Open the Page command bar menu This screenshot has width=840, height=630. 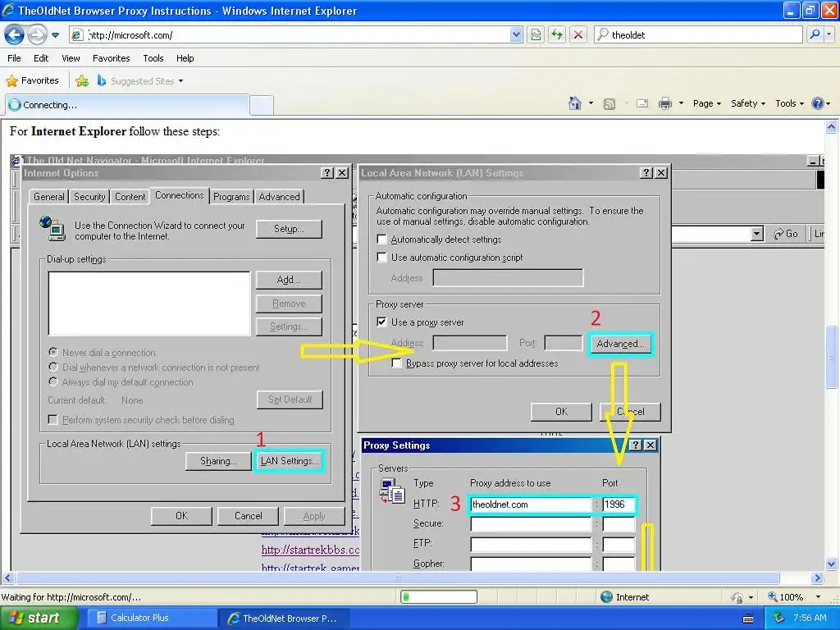[x=706, y=104]
